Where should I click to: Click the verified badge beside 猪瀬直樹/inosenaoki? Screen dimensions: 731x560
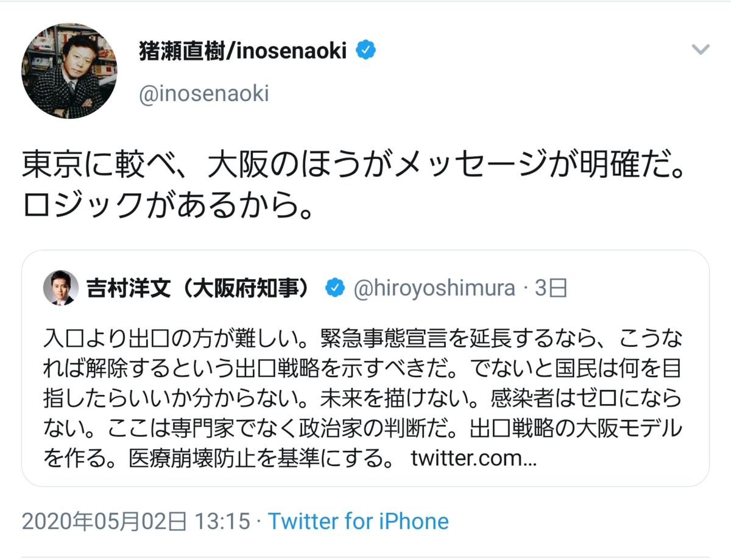pos(365,51)
